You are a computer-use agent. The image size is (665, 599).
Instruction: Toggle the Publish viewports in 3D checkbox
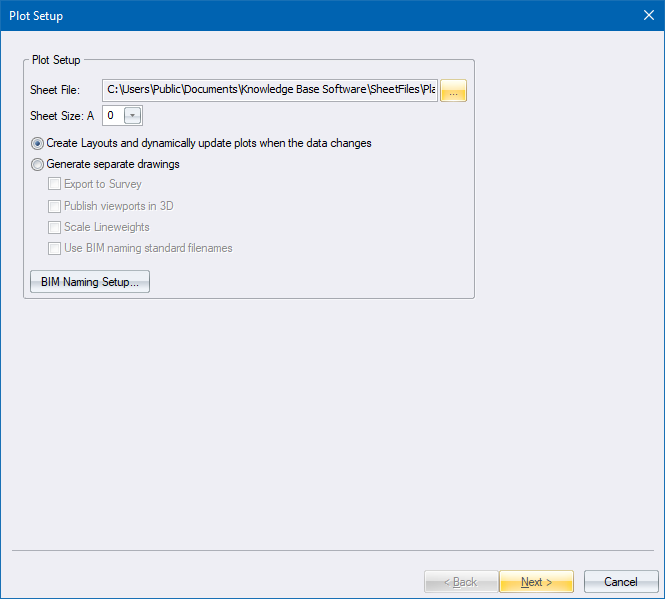[55, 206]
